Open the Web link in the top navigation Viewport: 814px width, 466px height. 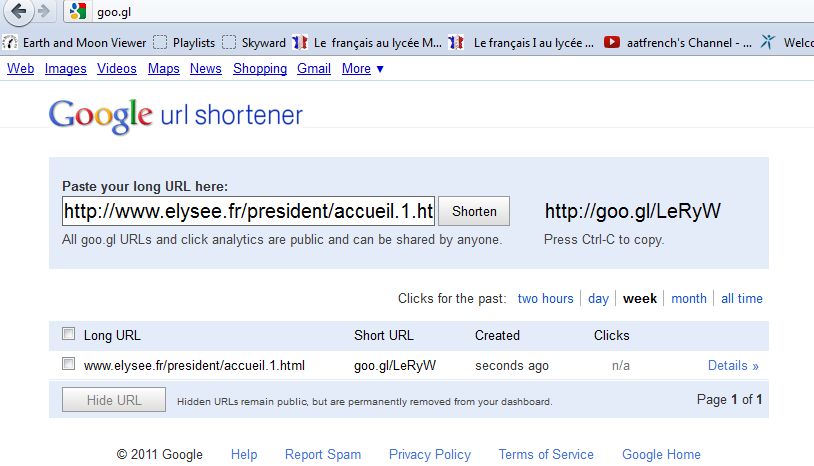point(20,68)
